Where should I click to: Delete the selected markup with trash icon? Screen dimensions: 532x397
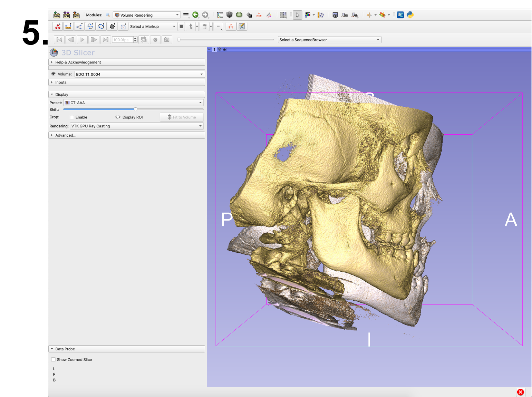205,26
